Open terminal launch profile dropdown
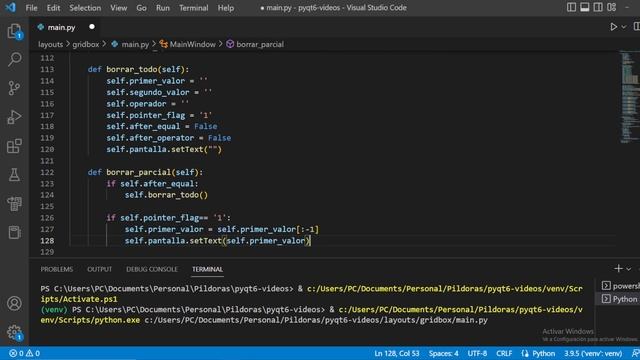This screenshot has height=360, width=640. [x=629, y=269]
